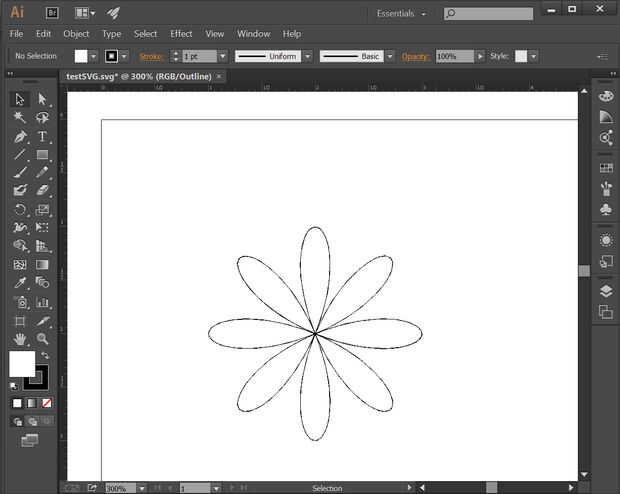
Task: Select the Blob Brush tool
Action: pos(19,190)
